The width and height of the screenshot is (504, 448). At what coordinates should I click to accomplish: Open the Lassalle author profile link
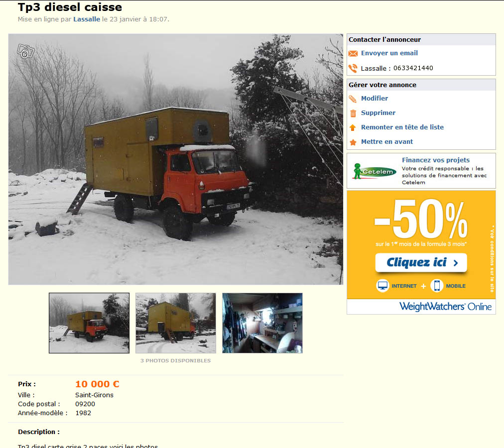click(x=87, y=19)
